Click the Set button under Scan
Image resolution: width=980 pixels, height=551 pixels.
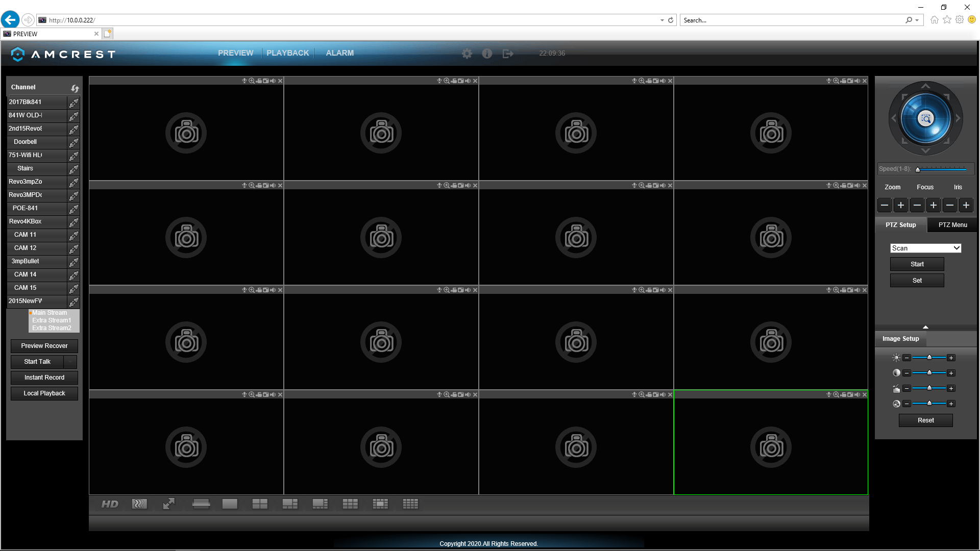tap(917, 281)
